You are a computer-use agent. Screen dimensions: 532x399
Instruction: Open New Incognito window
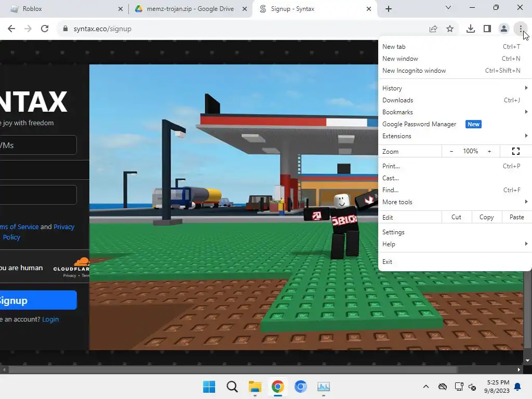coord(455,71)
